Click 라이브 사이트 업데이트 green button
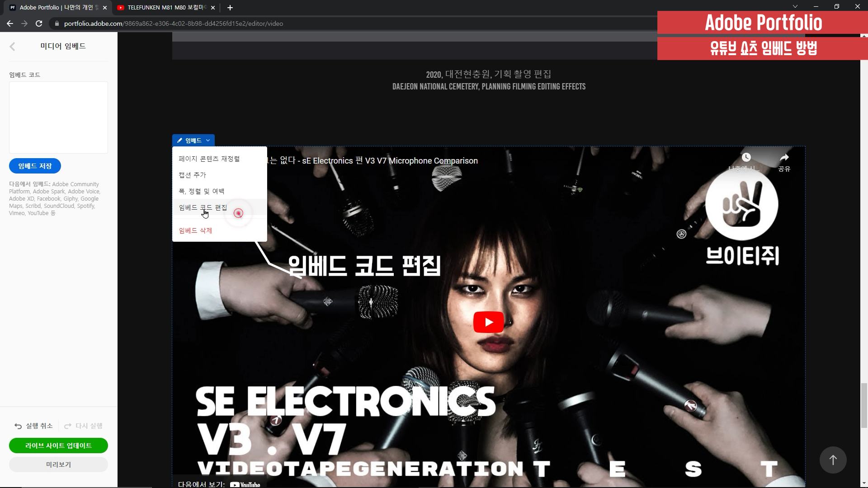Screen dimensions: 868x488 [x=58, y=446]
